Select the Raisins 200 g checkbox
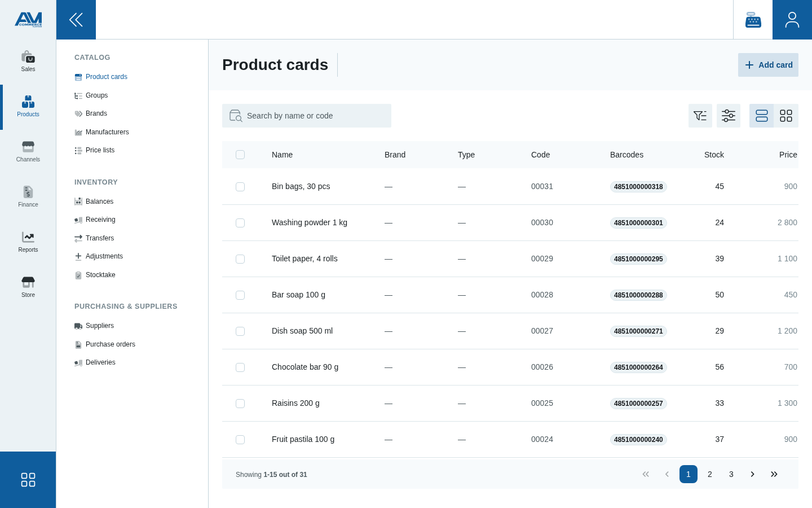This screenshot has height=508, width=812. pyautogui.click(x=240, y=404)
